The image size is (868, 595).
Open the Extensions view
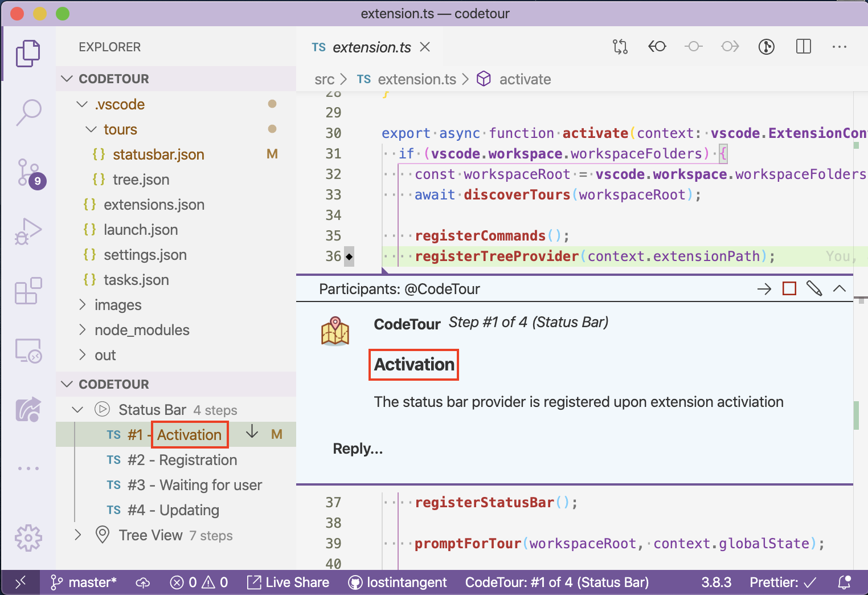pos(28,291)
